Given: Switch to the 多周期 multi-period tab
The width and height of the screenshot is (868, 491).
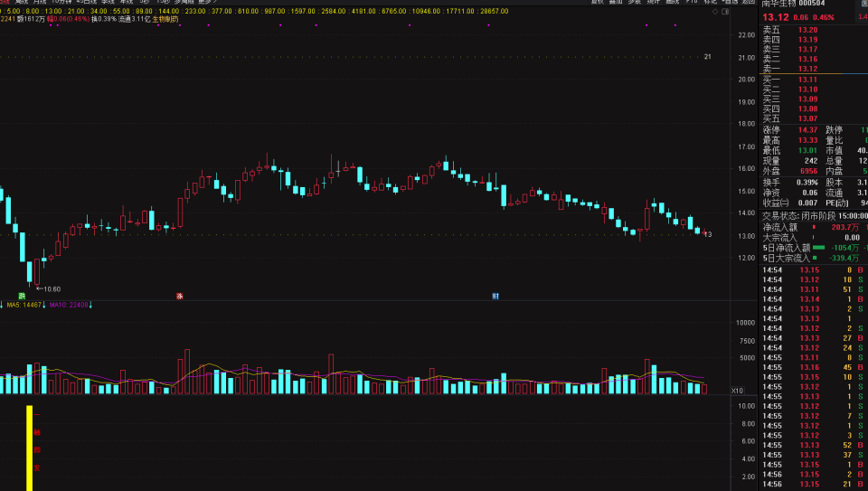Looking at the screenshot, I should [x=183, y=2].
